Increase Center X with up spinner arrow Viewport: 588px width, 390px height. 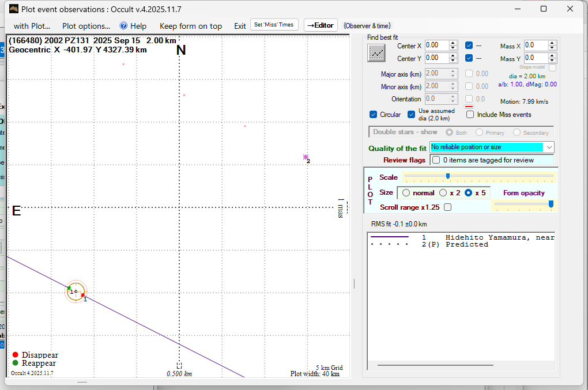pyautogui.click(x=453, y=43)
